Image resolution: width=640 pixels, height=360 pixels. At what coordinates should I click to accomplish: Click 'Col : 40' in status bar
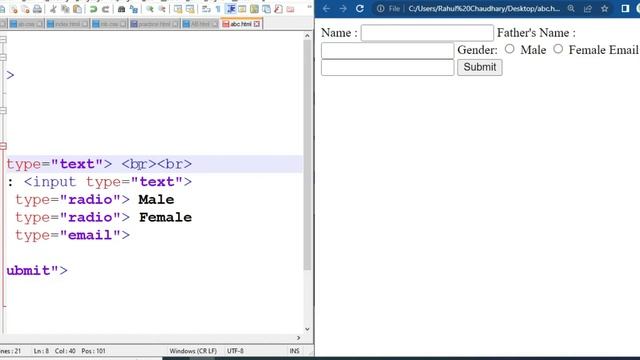tap(65, 351)
